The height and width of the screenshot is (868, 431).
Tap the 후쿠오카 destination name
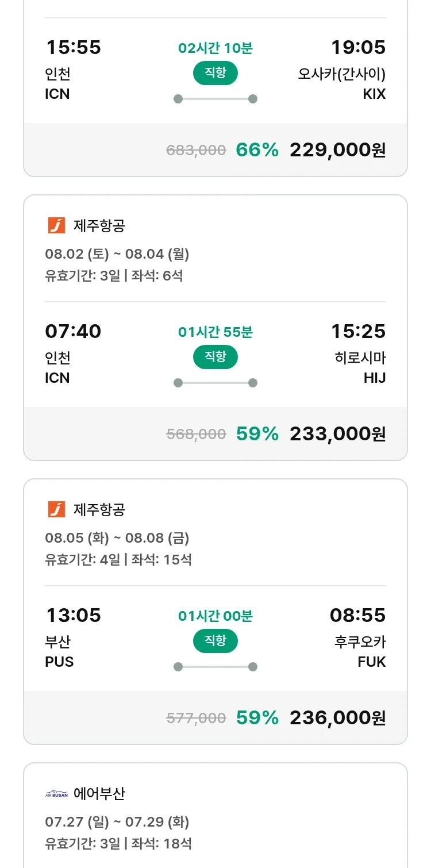(x=360, y=642)
